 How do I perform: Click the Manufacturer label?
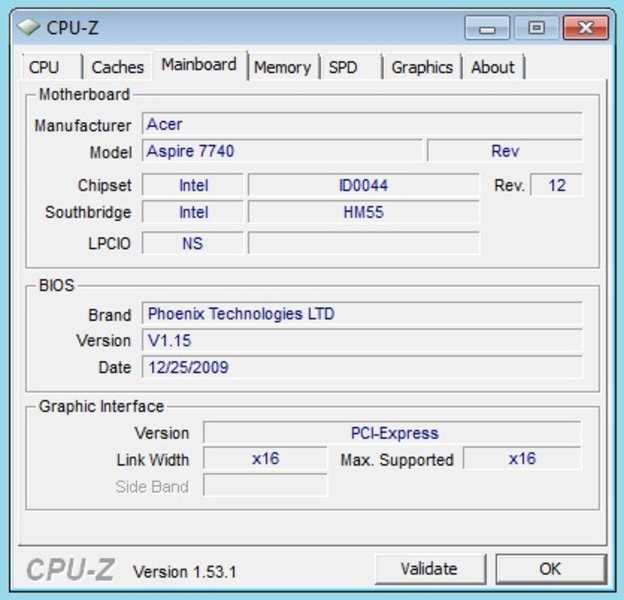pyautogui.click(x=83, y=125)
